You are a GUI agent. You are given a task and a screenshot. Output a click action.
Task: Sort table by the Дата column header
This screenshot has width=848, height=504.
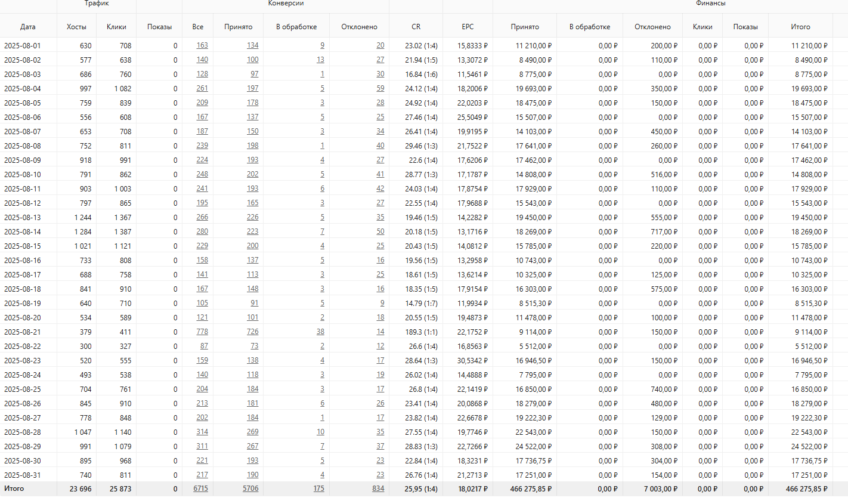27,27
